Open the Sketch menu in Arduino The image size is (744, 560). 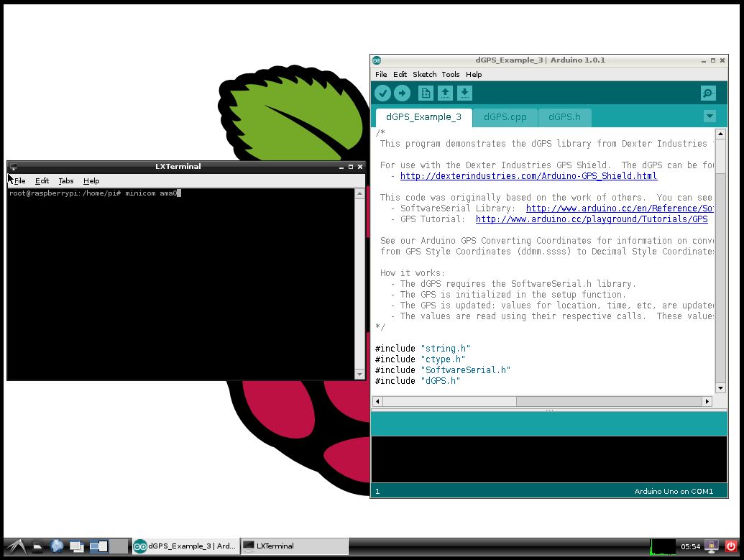point(424,75)
